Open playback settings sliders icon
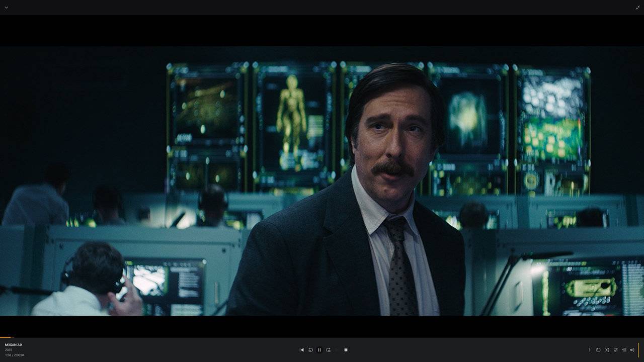This screenshot has width=644, height=362. pyautogui.click(x=615, y=350)
